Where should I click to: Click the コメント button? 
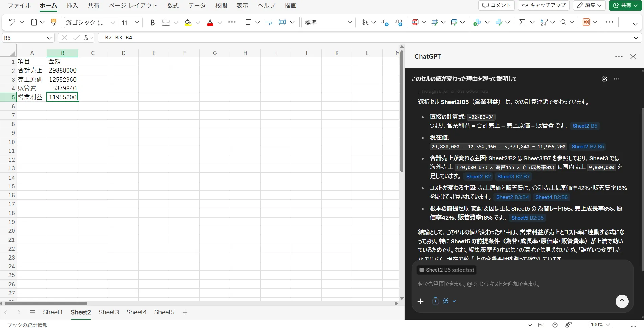pyautogui.click(x=496, y=5)
